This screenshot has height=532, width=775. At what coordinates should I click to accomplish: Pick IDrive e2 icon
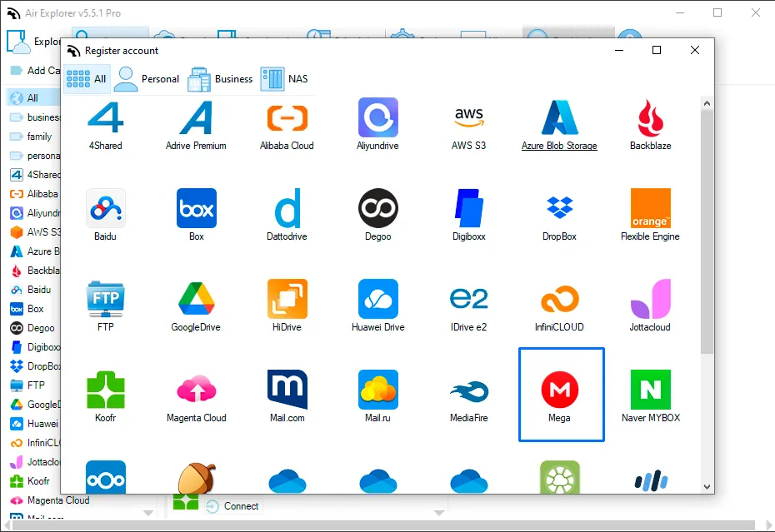(x=468, y=299)
